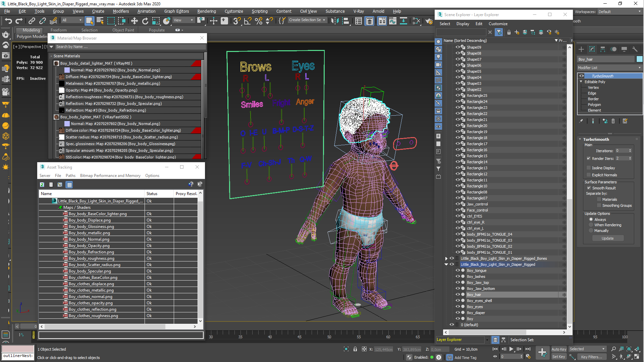The height and width of the screenshot is (362, 644).
Task: Open the Hierarchy tab in command panel
Action: 603,49
